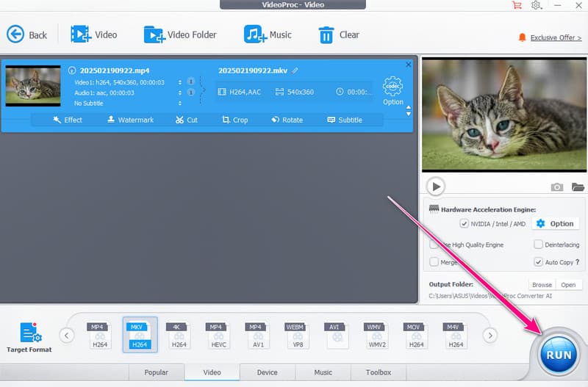
Task: Open the snapshot folder icon
Action: [x=578, y=187]
